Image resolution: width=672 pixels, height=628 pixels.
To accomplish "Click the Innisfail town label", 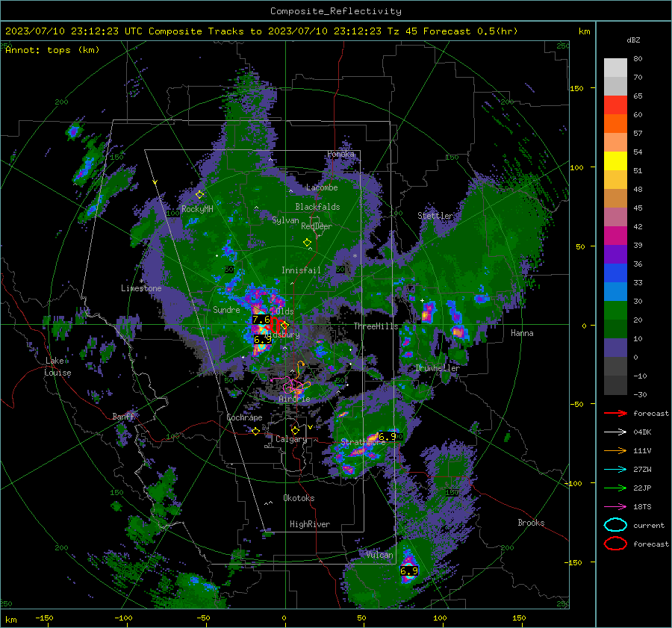I will point(301,270).
